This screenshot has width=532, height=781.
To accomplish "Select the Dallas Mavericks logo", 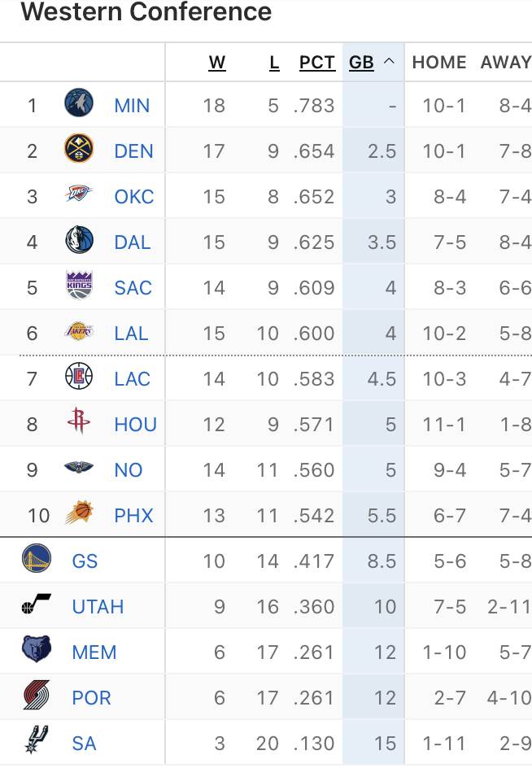I will pyautogui.click(x=79, y=239).
